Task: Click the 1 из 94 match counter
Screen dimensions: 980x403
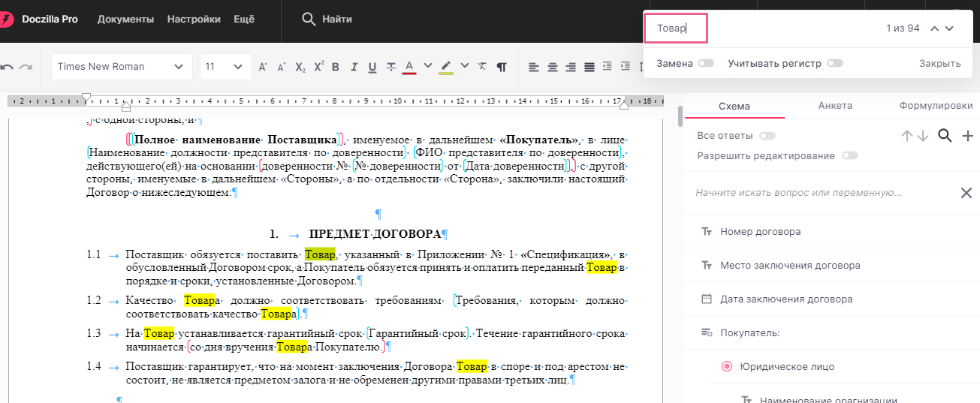Action: tap(903, 29)
